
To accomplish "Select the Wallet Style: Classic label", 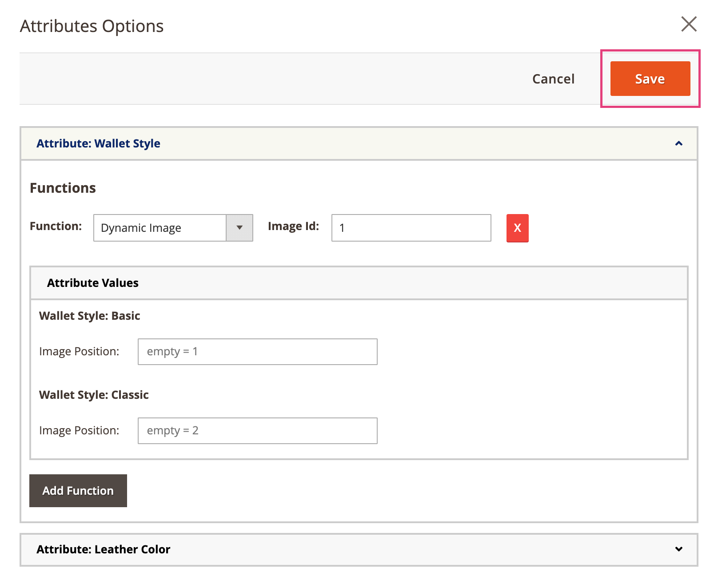I will (x=93, y=395).
